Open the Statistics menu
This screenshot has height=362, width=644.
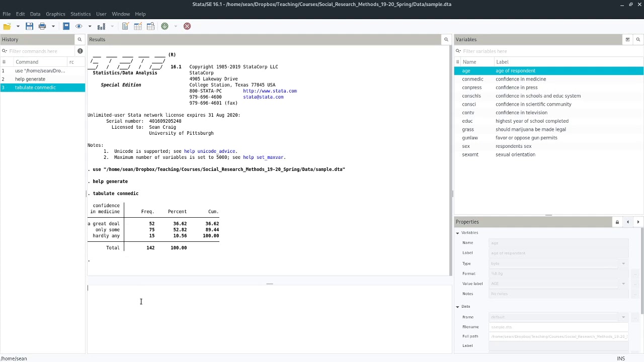click(x=80, y=14)
